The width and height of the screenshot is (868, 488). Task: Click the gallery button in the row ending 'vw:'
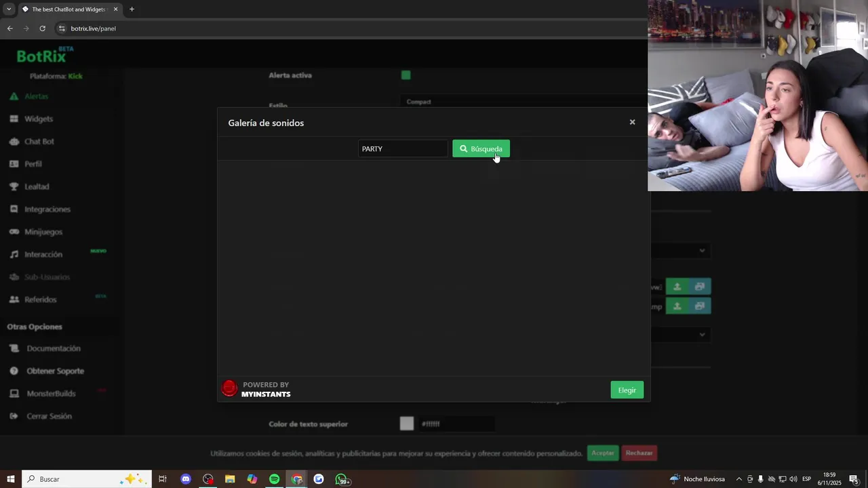pos(700,287)
